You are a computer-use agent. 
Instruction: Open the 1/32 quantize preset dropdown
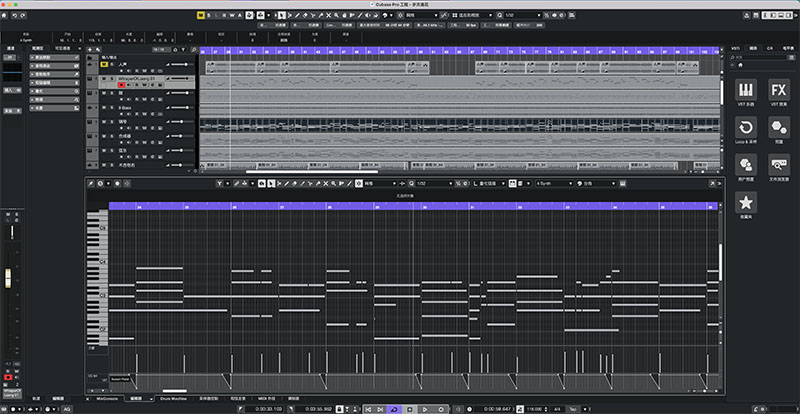[522, 15]
